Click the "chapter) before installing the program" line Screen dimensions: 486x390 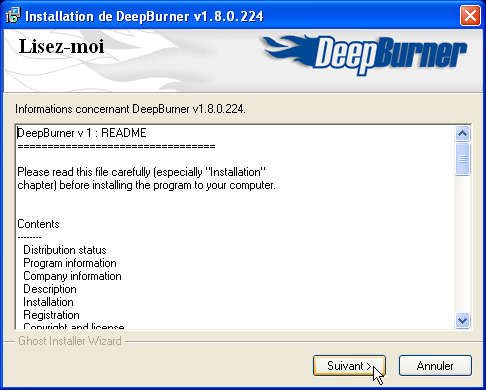pos(146,185)
